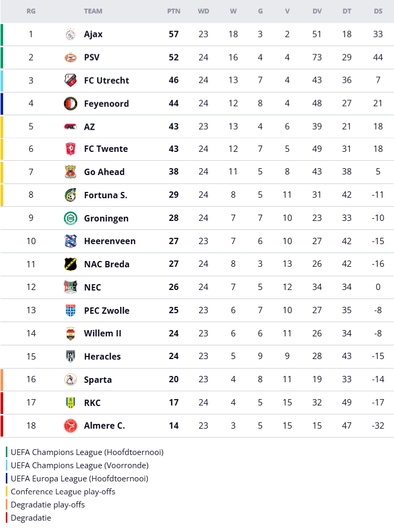This screenshot has height=532, width=394.
Task: Click the red Degradatie legend entry
Action: click(x=31, y=518)
